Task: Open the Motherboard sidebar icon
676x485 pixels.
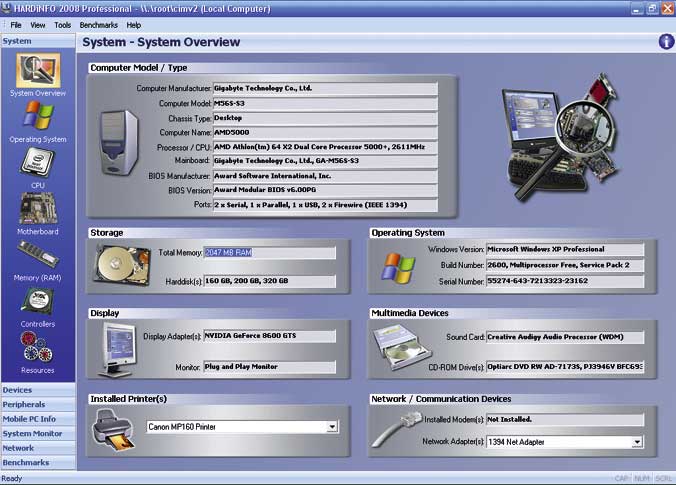Action: 38,209
